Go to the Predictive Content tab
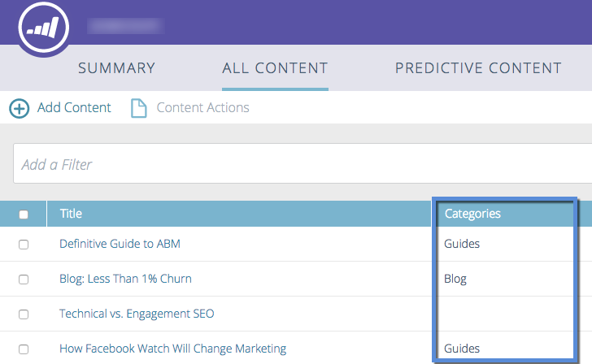The image size is (592, 364). click(478, 68)
